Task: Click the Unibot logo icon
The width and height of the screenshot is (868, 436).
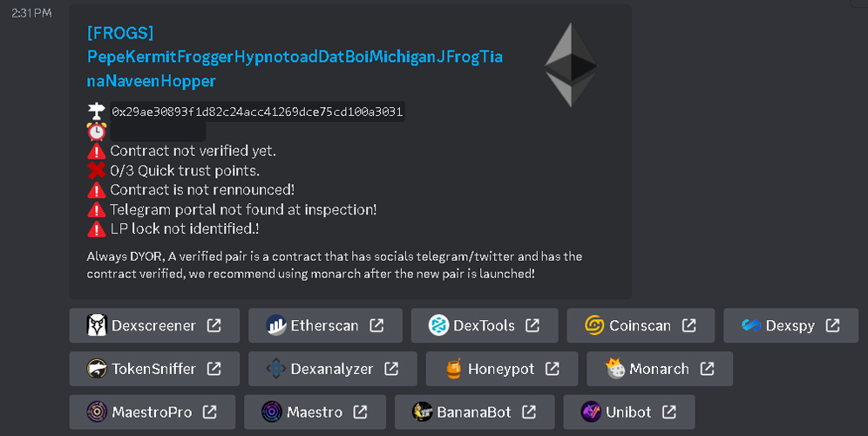Action: (592, 412)
